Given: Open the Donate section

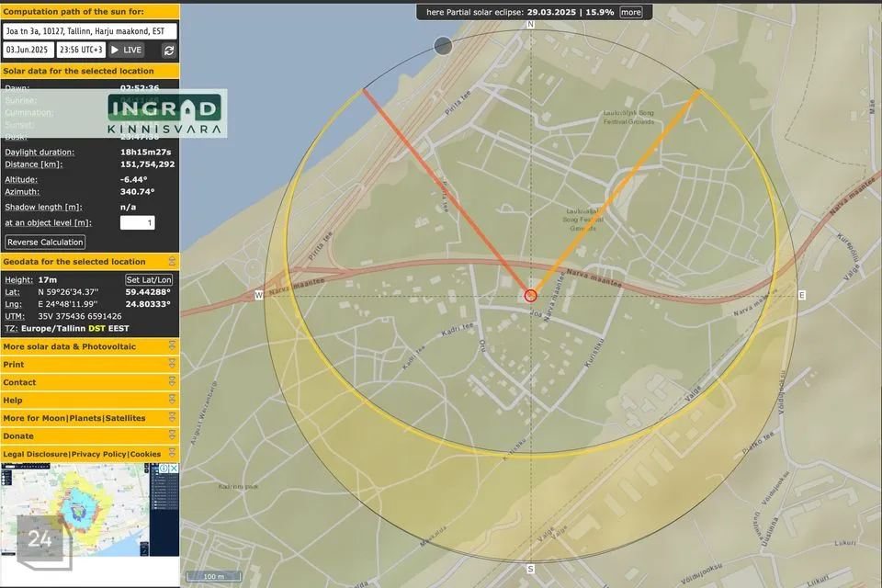Looking at the screenshot, I should click(x=172, y=436).
